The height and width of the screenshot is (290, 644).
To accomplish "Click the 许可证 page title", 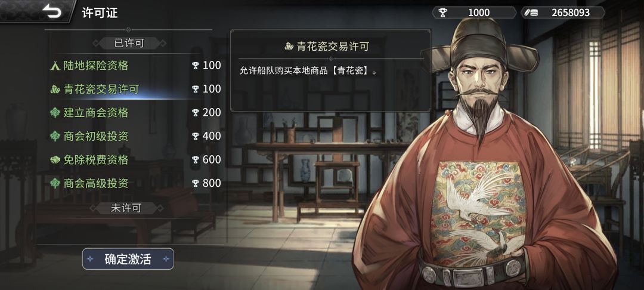I will click(100, 13).
